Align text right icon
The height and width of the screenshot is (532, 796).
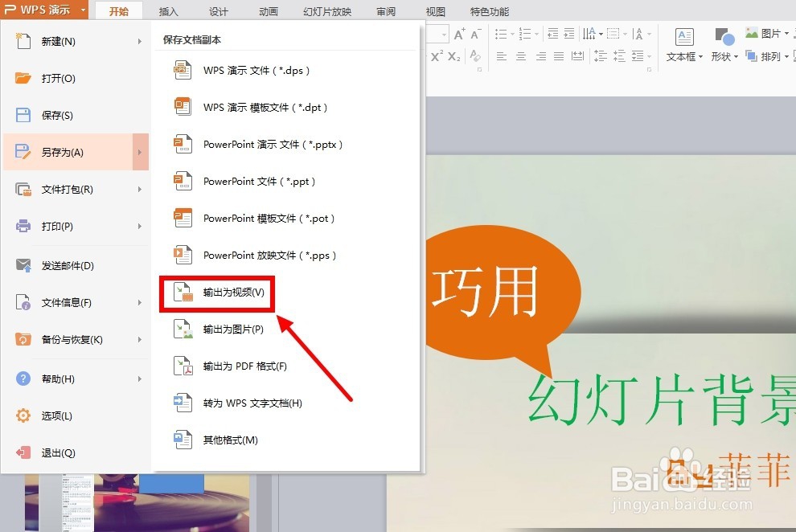pyautogui.click(x=541, y=56)
